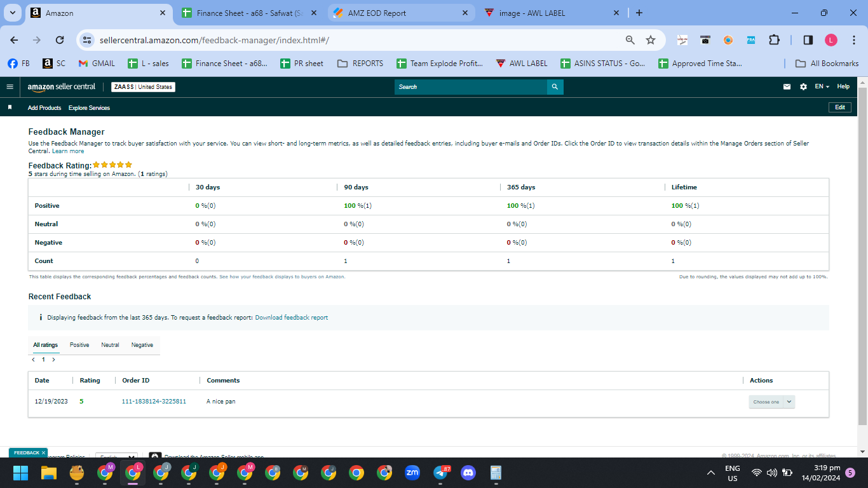View site information icon in address bar

(87, 39)
